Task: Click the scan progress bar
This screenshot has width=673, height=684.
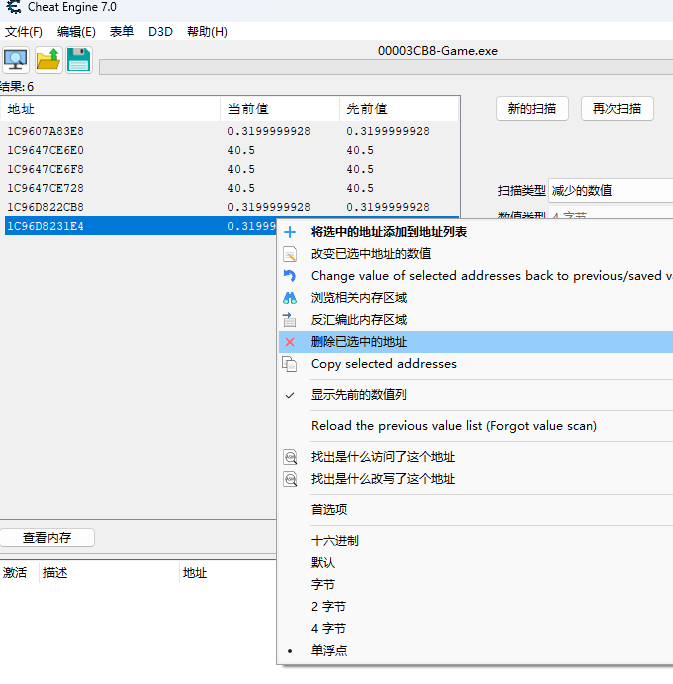Action: point(386,67)
